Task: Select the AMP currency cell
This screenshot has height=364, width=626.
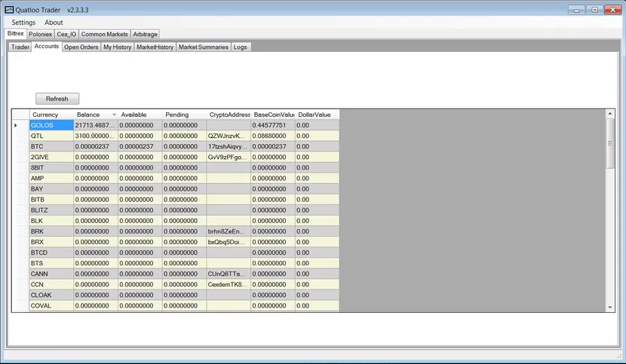Action: coord(51,179)
